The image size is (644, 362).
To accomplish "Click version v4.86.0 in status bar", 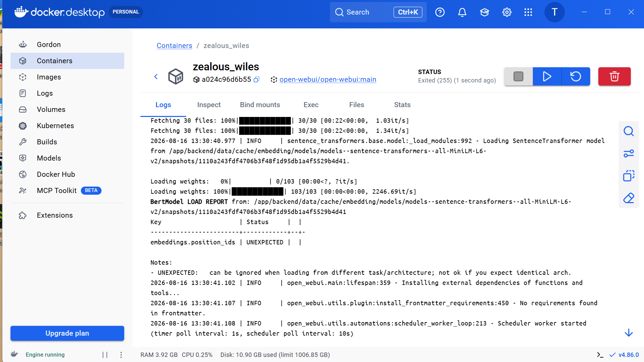I will pyautogui.click(x=628, y=355).
